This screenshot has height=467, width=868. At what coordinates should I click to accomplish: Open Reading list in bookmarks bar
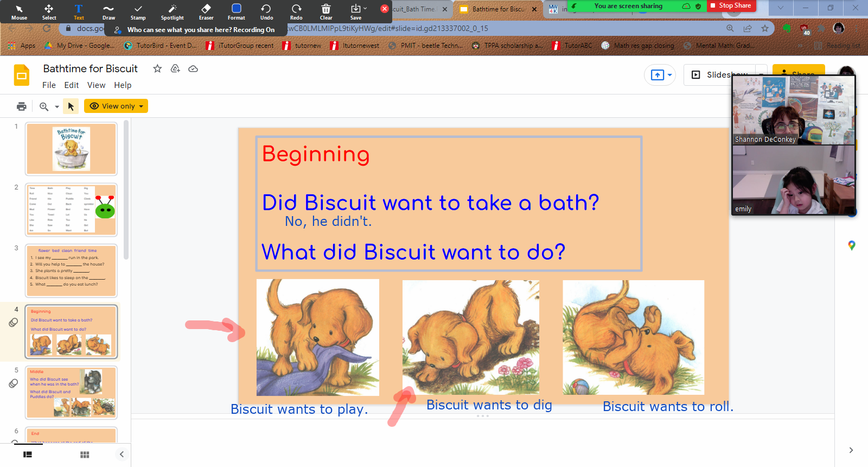838,46
